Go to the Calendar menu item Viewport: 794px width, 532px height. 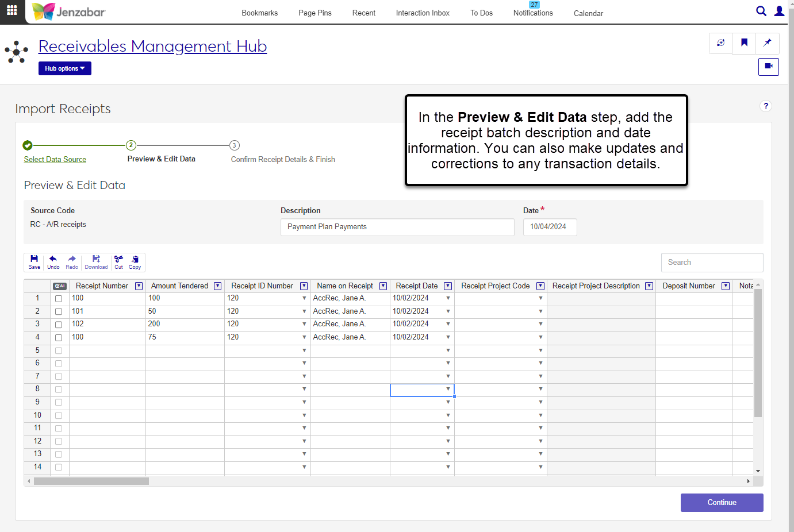[x=588, y=13]
